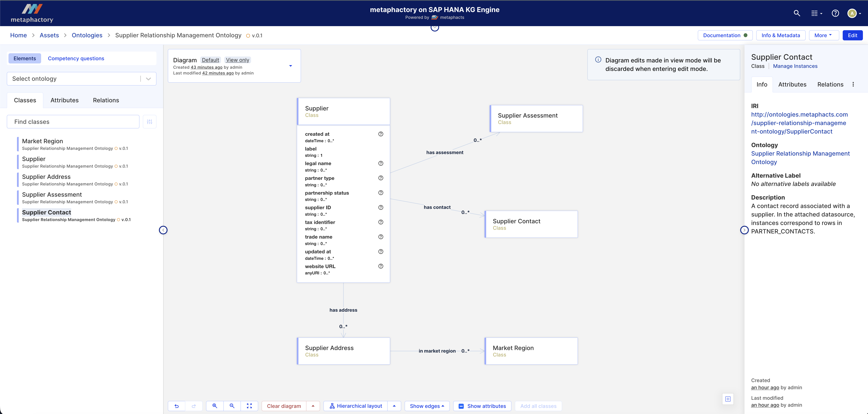Click the Ontologies breadcrumb link
Viewport: 868px width, 414px height.
(x=87, y=35)
